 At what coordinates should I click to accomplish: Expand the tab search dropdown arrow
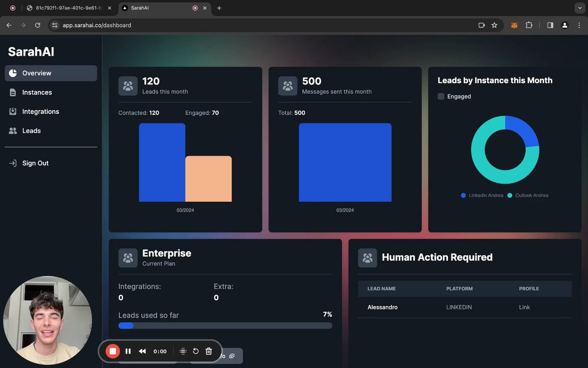point(580,8)
